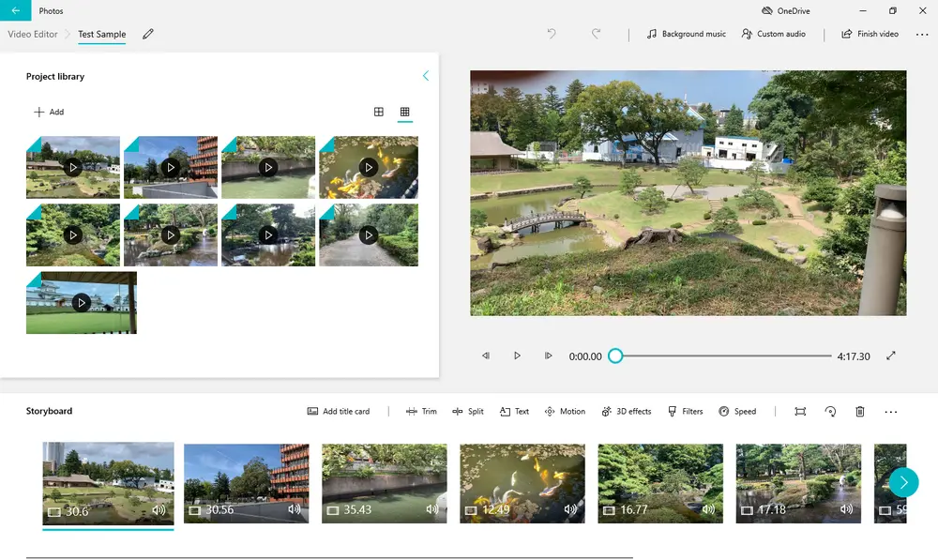Mute audio on the 30.6 storyboard clip
This screenshot has height=560, width=938.
click(159, 510)
